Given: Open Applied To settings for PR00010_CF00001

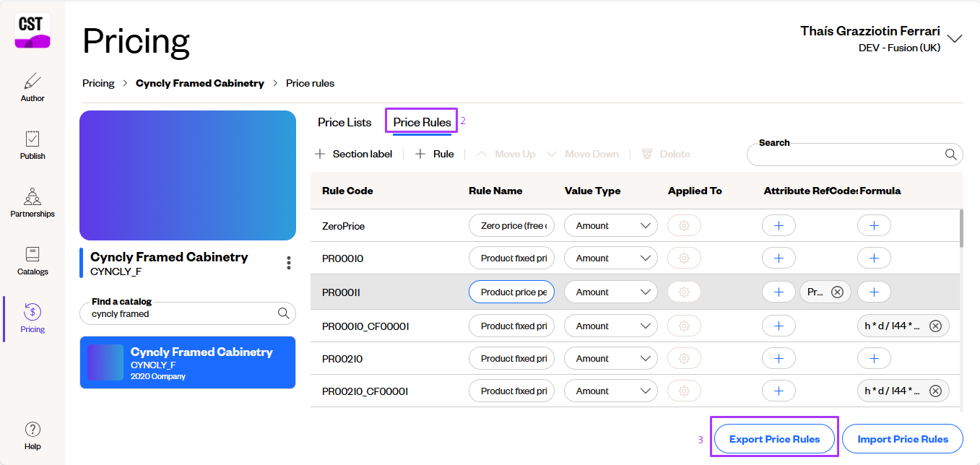Looking at the screenshot, I should (685, 326).
